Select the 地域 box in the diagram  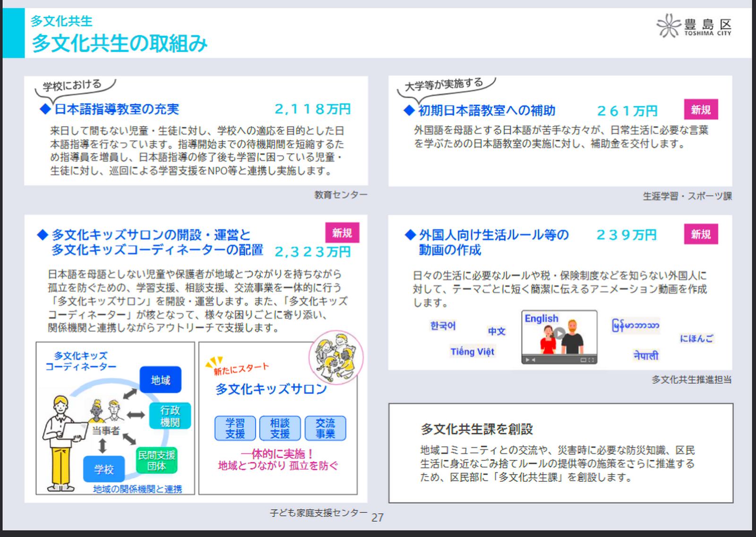point(160,380)
